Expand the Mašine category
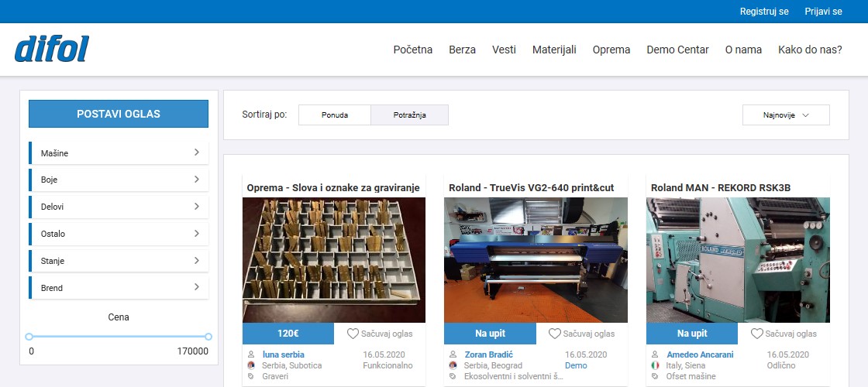This screenshot has height=387, width=868. [119, 153]
